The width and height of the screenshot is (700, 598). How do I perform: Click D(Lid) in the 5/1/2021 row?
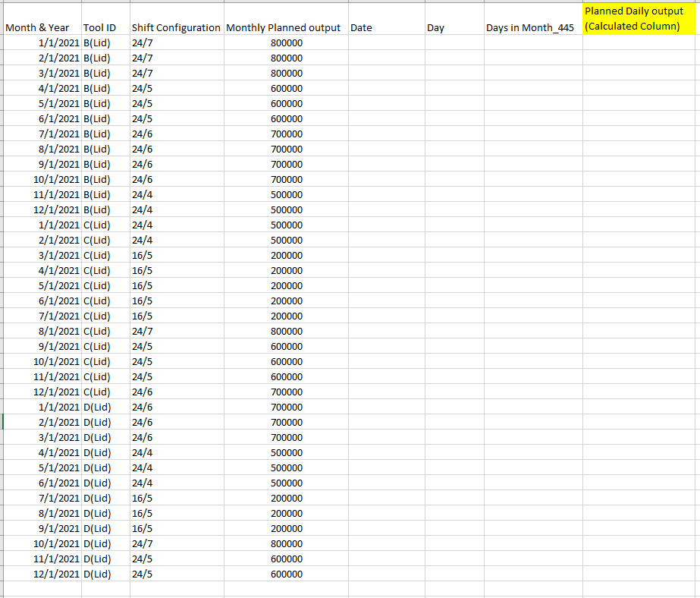106,468
